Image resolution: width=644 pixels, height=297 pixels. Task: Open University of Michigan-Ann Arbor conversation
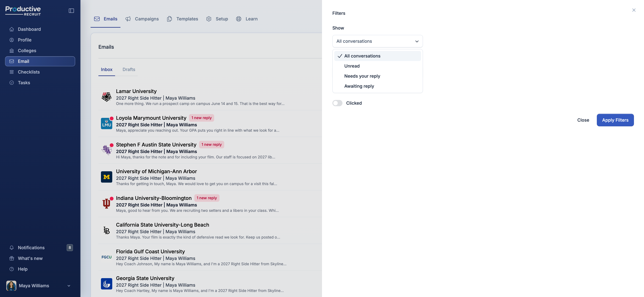pos(210,177)
